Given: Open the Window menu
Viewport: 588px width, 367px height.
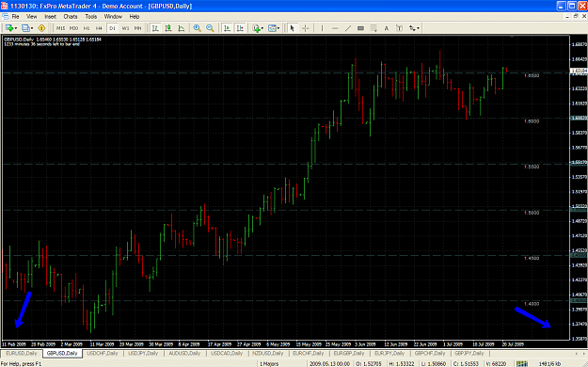Looking at the screenshot, I should click(x=113, y=17).
